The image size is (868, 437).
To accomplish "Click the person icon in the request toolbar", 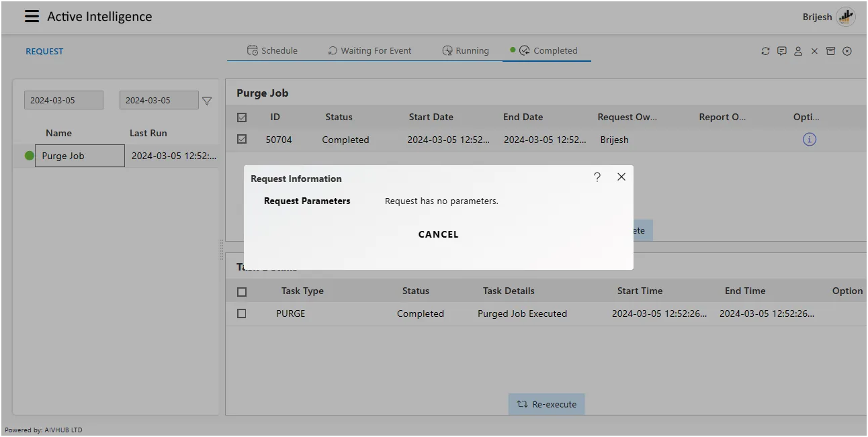I will click(x=798, y=51).
